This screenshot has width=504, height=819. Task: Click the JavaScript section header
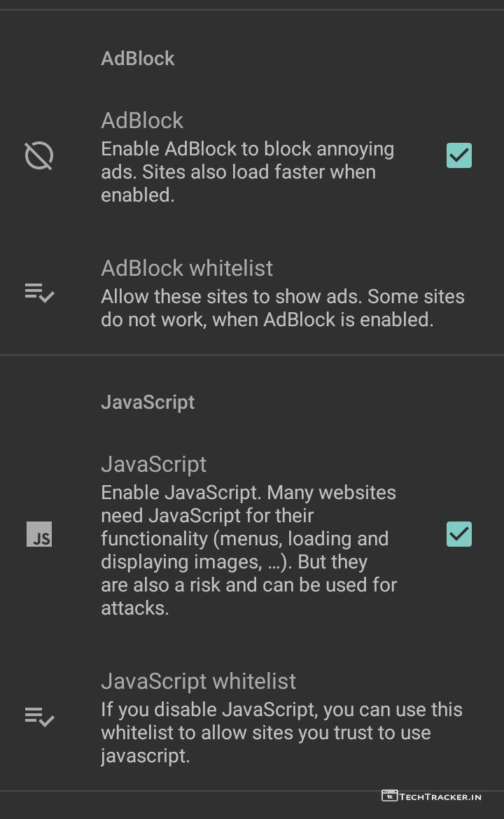tap(148, 402)
